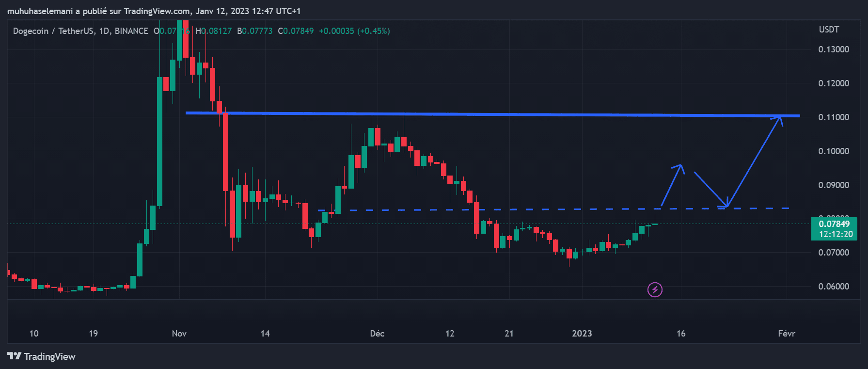Viewport: 868px width, 369px height.
Task: Click the 12 date label on time axis
Action: tap(450, 334)
